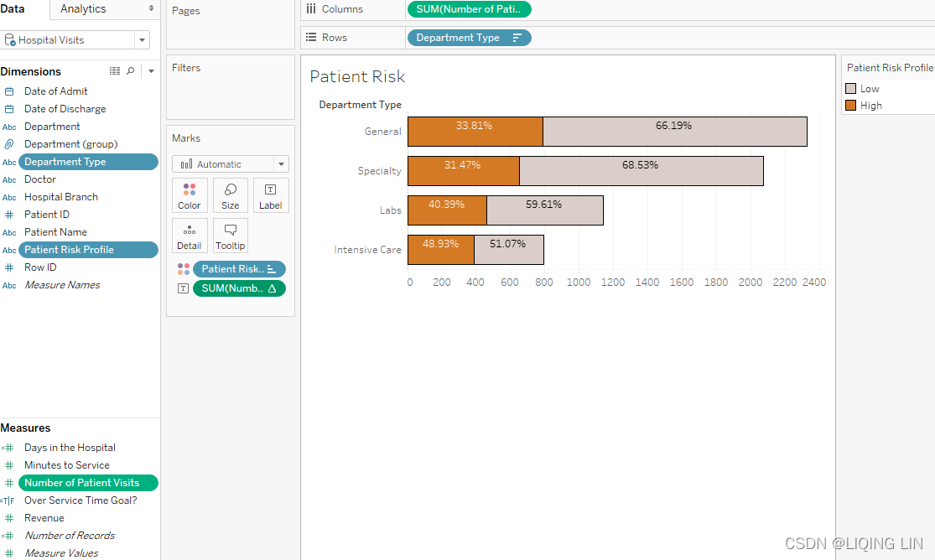Click the Columns shelf icon
The image size is (935, 560).
tap(310, 9)
